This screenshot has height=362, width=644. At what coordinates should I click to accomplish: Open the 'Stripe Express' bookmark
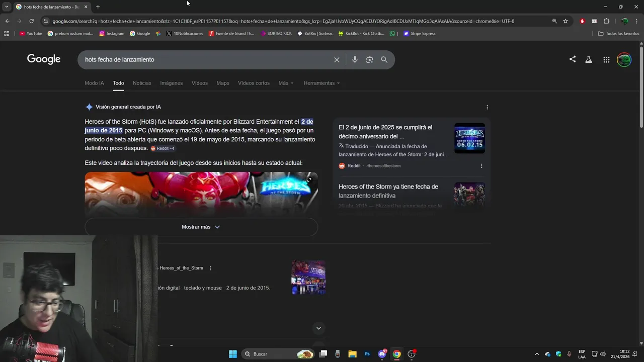[x=420, y=34]
